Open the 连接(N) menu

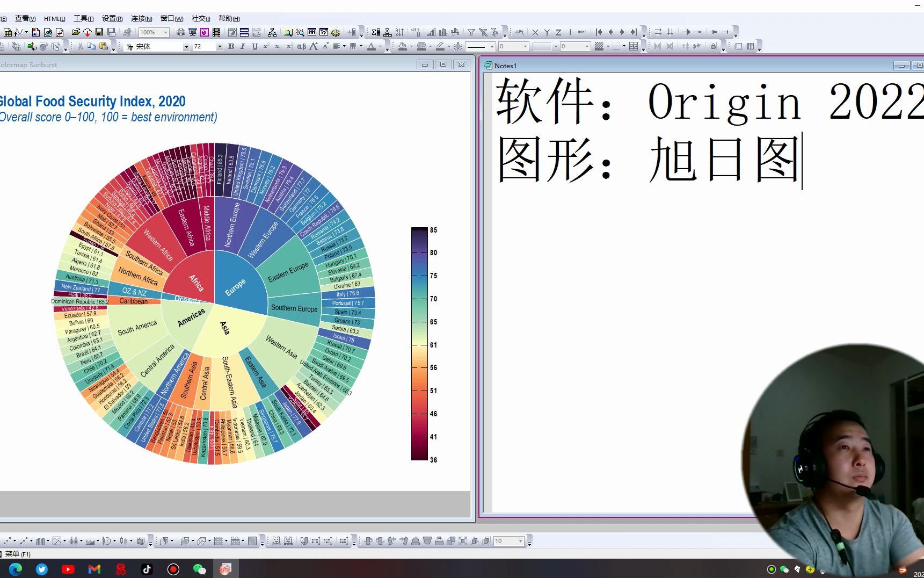(142, 19)
